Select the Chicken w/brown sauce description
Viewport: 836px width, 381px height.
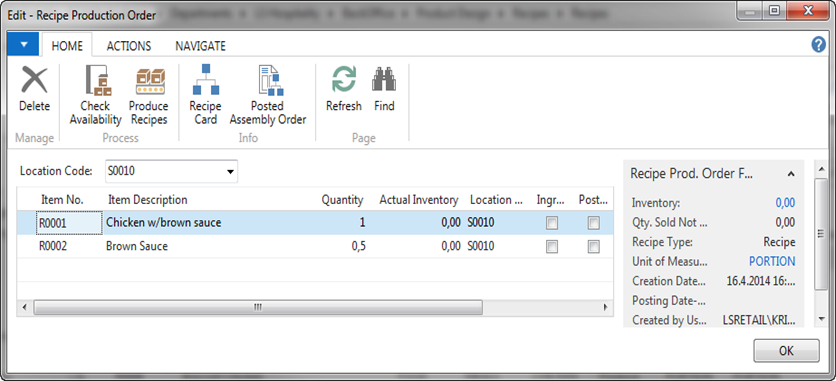pyautogui.click(x=164, y=223)
